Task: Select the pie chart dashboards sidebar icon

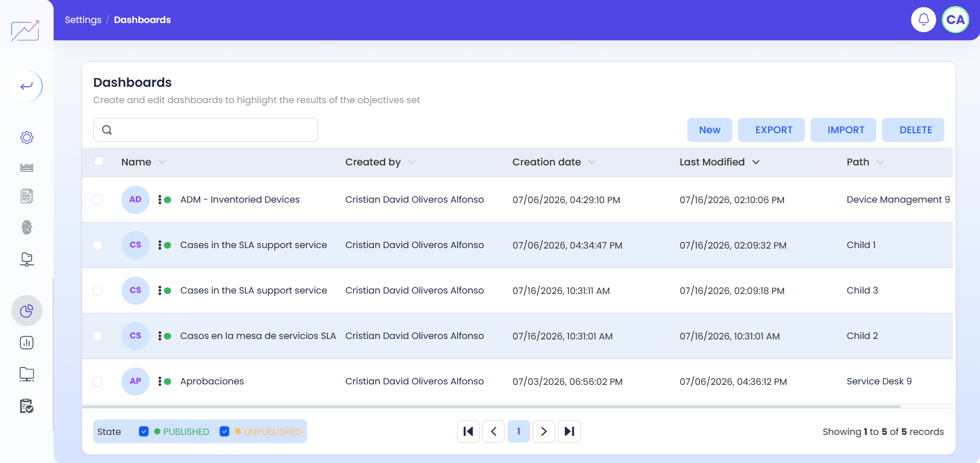Action: (27, 311)
